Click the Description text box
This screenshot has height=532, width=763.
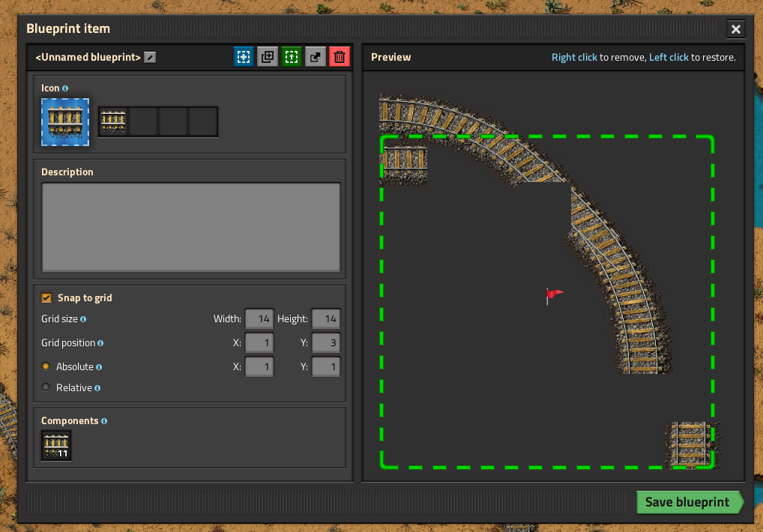190,227
